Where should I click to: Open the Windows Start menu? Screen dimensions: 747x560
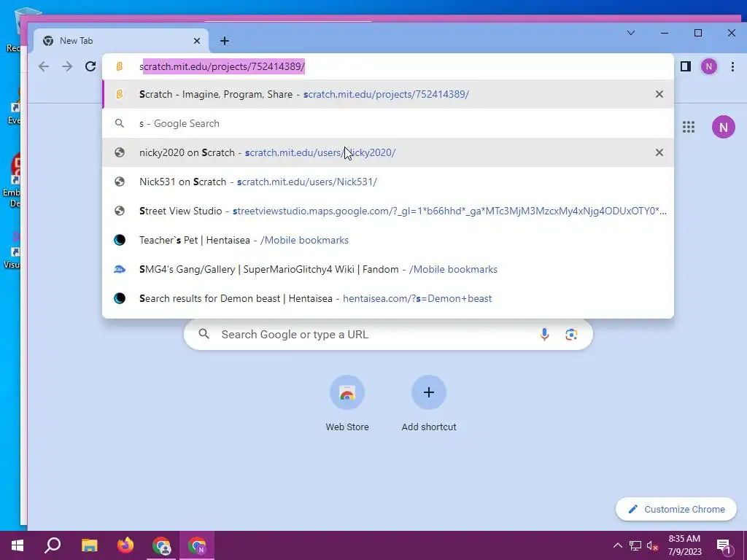[18, 545]
